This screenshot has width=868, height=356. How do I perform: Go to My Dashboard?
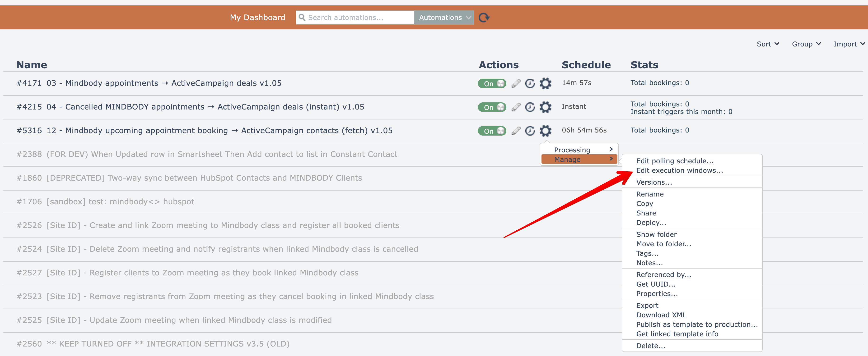(257, 18)
